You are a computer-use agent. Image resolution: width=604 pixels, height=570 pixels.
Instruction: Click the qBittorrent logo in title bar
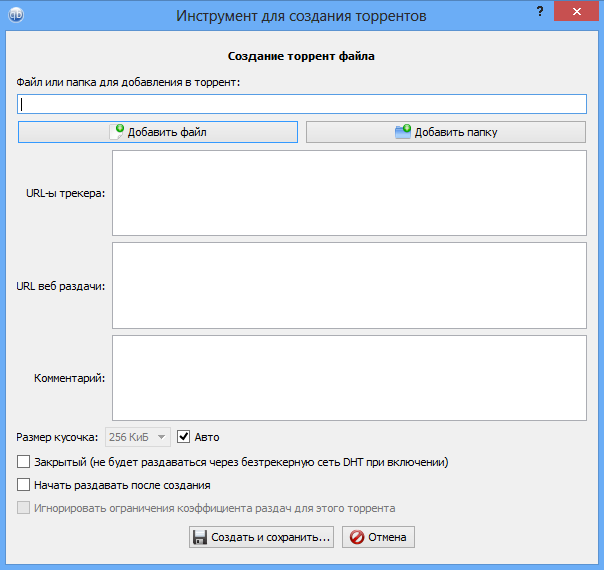click(16, 15)
